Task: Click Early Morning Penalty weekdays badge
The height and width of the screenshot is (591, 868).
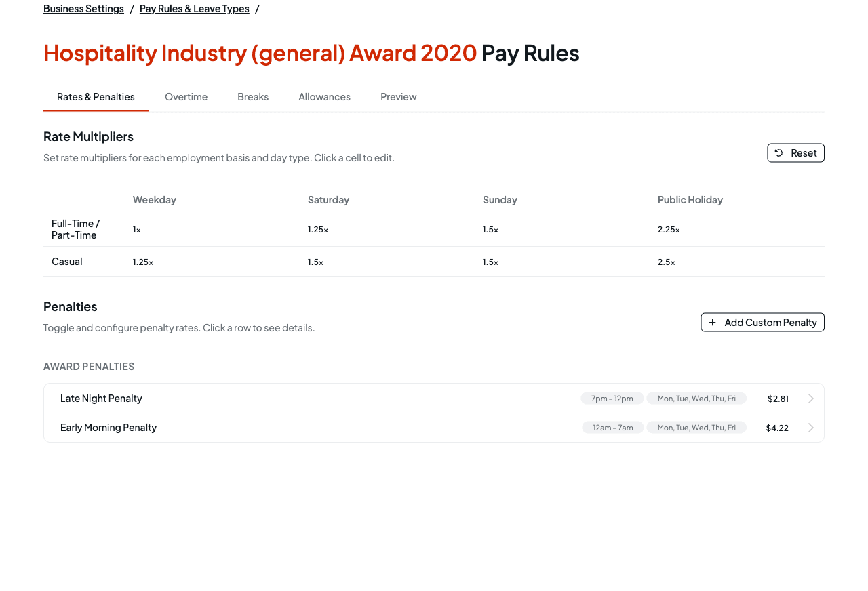Action: pos(696,428)
